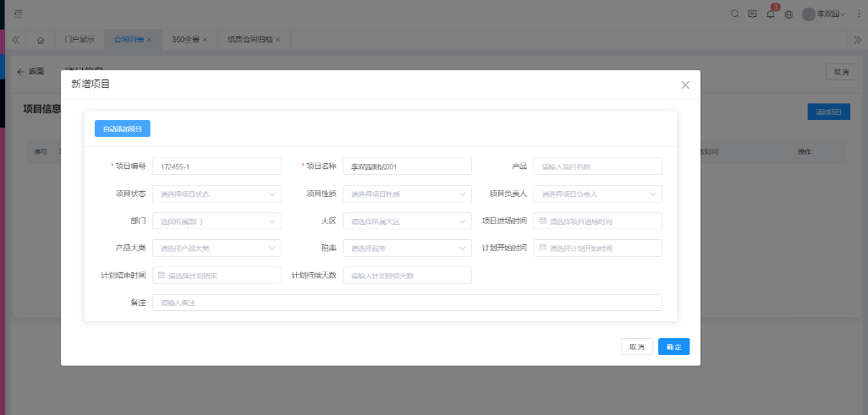
Task: Click the 计划持续天数 input field
Action: 407,275
